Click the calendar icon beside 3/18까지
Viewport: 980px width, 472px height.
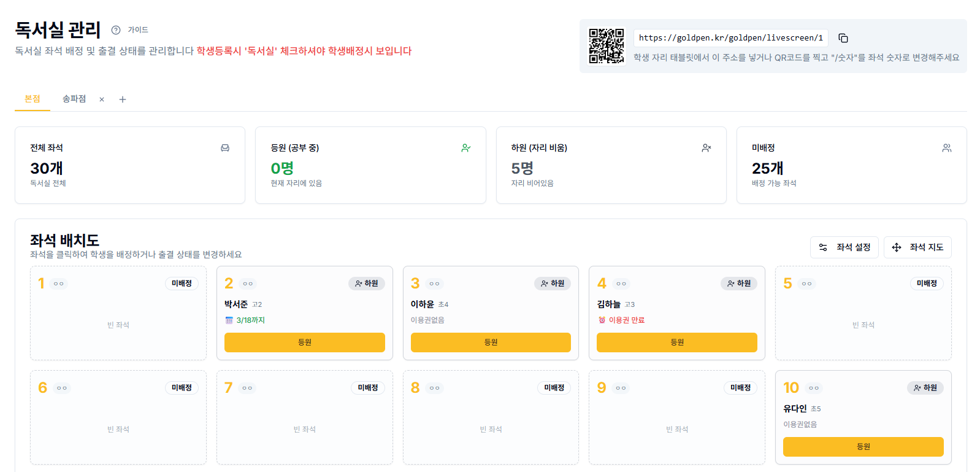[229, 320]
